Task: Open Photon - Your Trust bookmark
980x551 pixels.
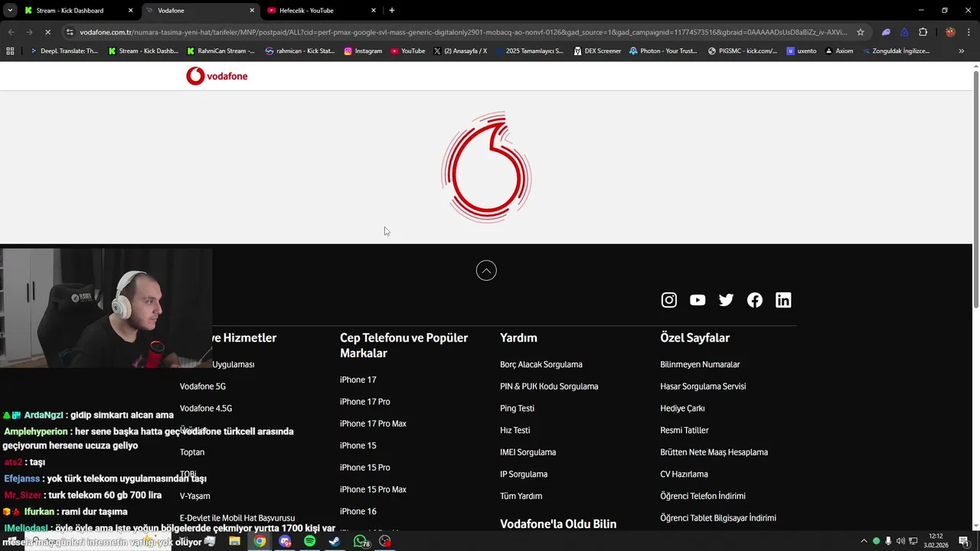Action: click(x=665, y=51)
